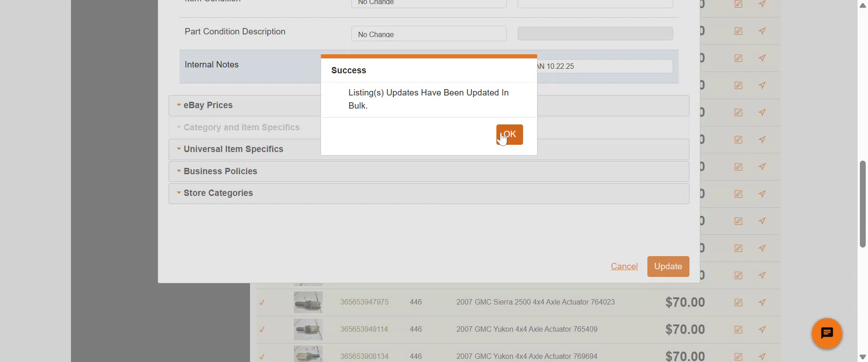Viewport: 868px width, 362px height.
Task: Toggle the checkmark for item 365653947975
Action: click(262, 302)
